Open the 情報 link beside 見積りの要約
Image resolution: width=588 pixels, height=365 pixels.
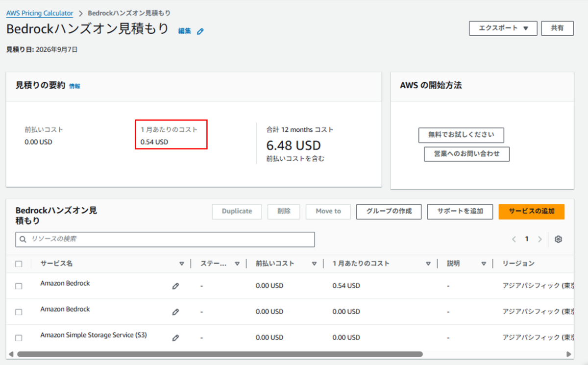tap(74, 86)
